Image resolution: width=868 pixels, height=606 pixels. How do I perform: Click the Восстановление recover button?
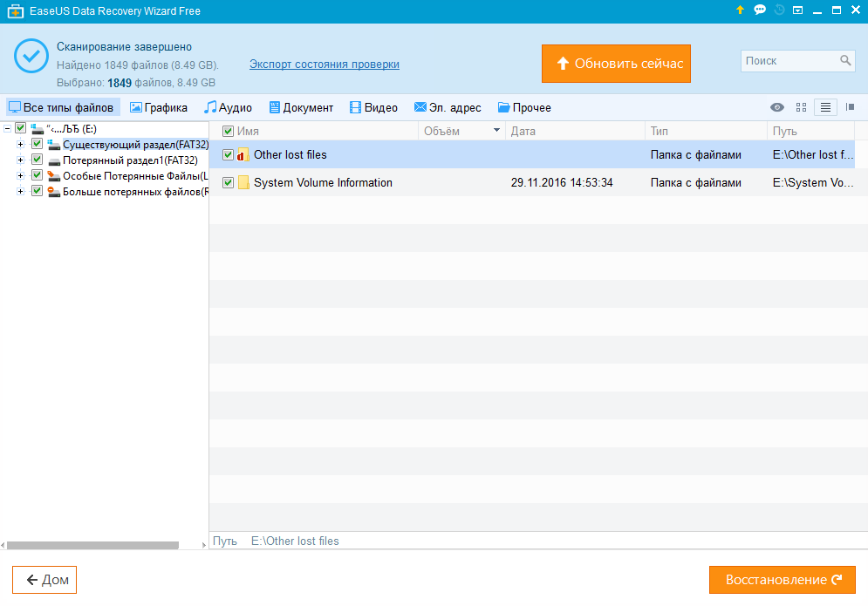(783, 580)
